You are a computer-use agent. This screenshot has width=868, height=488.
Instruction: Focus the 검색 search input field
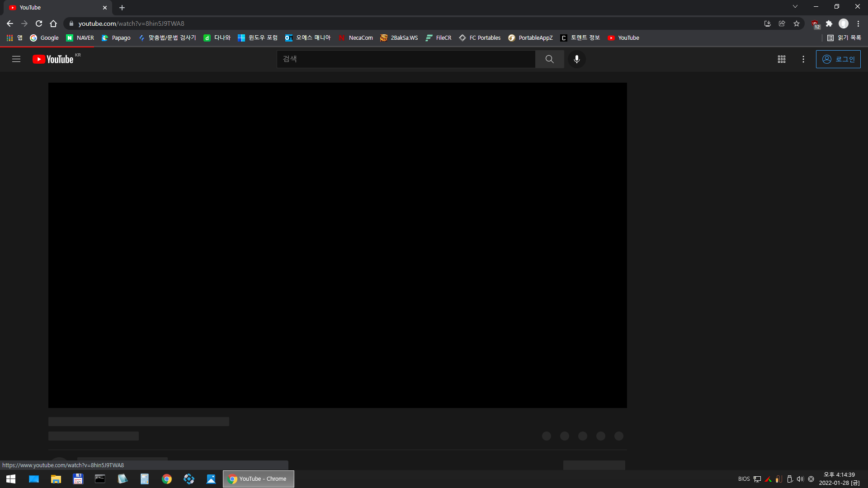click(x=406, y=59)
